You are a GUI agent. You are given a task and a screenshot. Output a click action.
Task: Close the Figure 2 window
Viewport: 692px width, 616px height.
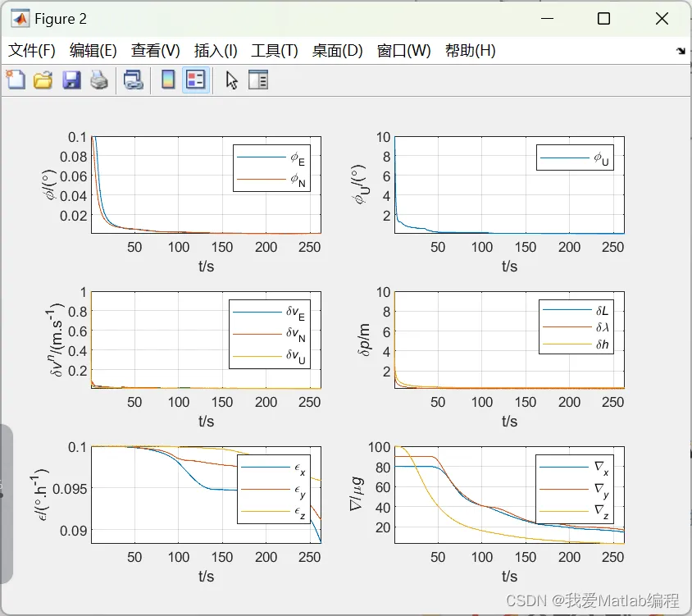pyautogui.click(x=662, y=19)
